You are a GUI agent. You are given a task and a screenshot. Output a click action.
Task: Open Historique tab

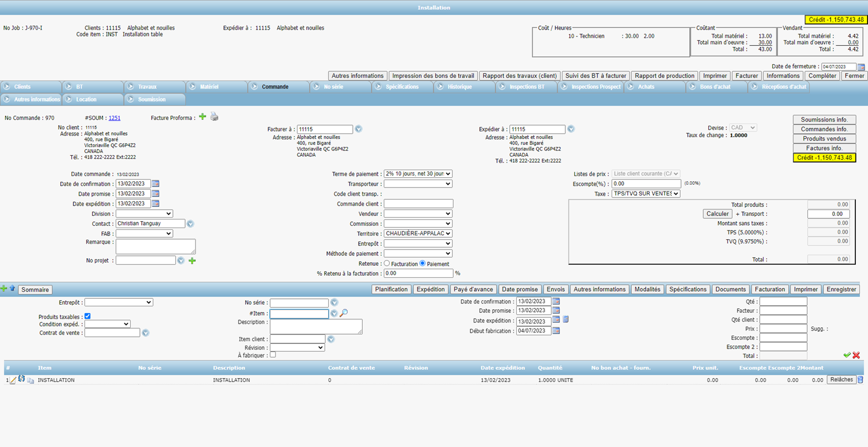(x=464, y=87)
